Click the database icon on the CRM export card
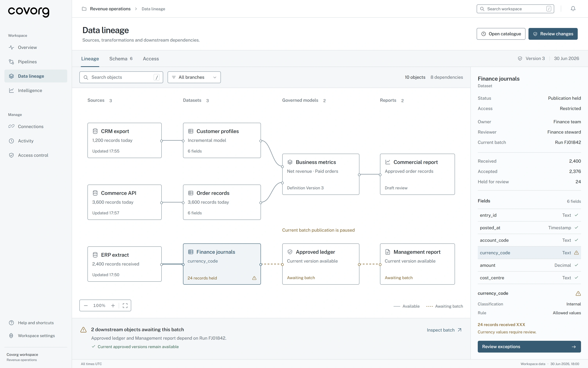The image size is (588, 368). click(95, 131)
